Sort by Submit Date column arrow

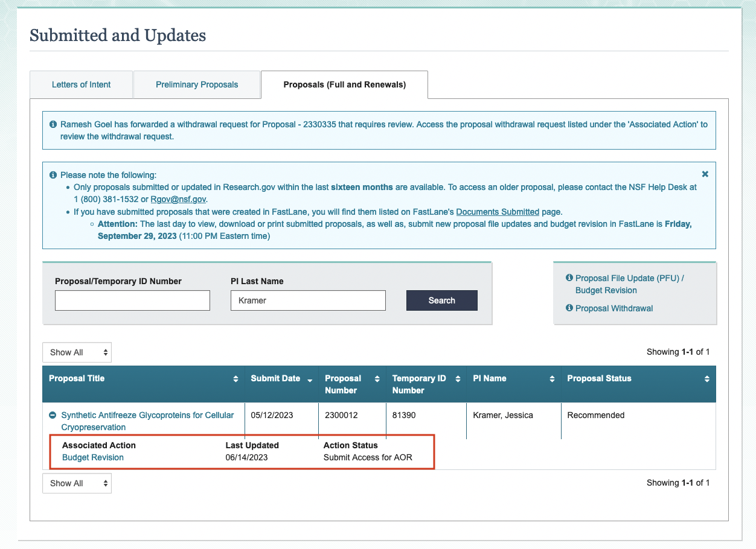310,379
